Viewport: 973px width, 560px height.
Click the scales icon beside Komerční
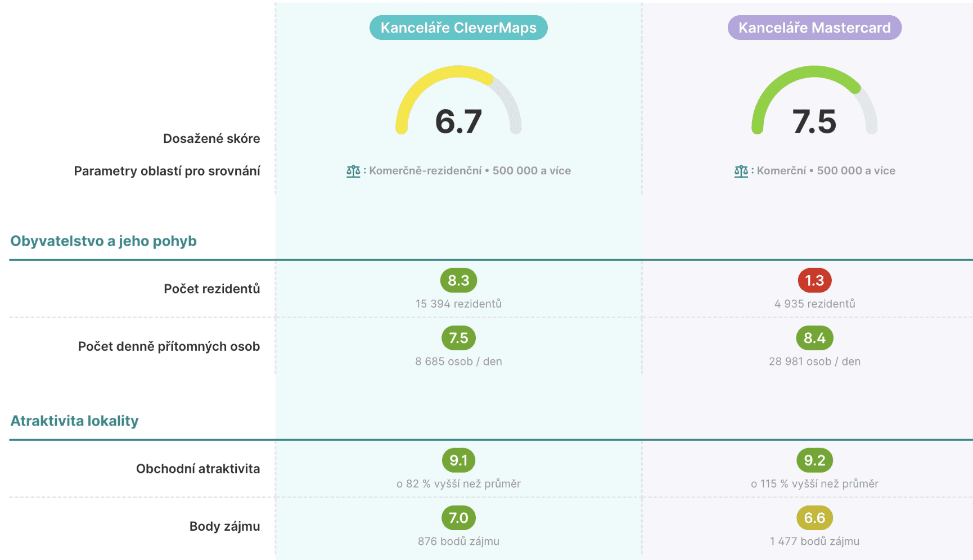coord(741,171)
